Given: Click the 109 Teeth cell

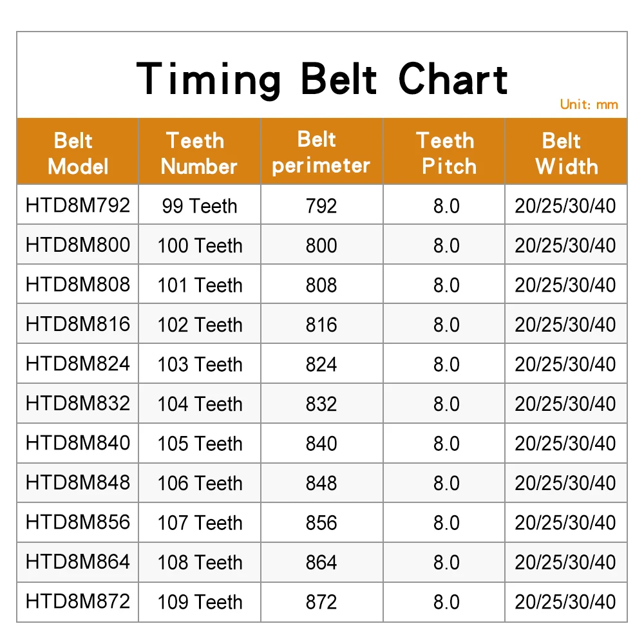Looking at the screenshot, I should coord(200,602).
